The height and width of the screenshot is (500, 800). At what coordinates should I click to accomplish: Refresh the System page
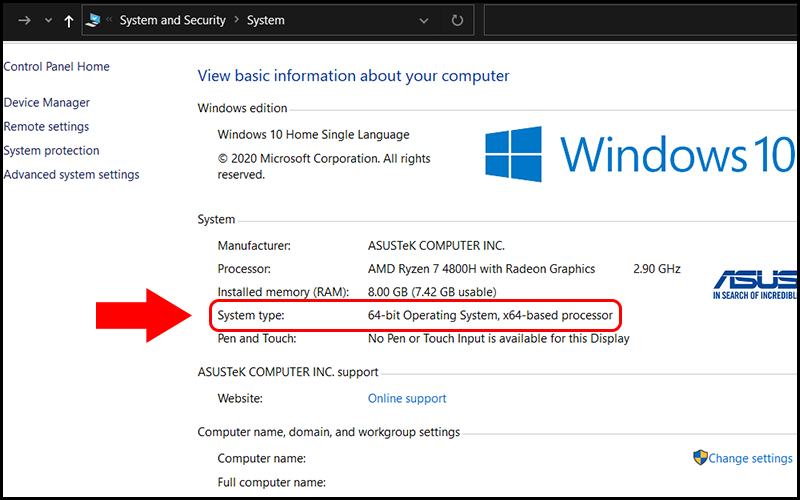pyautogui.click(x=457, y=20)
